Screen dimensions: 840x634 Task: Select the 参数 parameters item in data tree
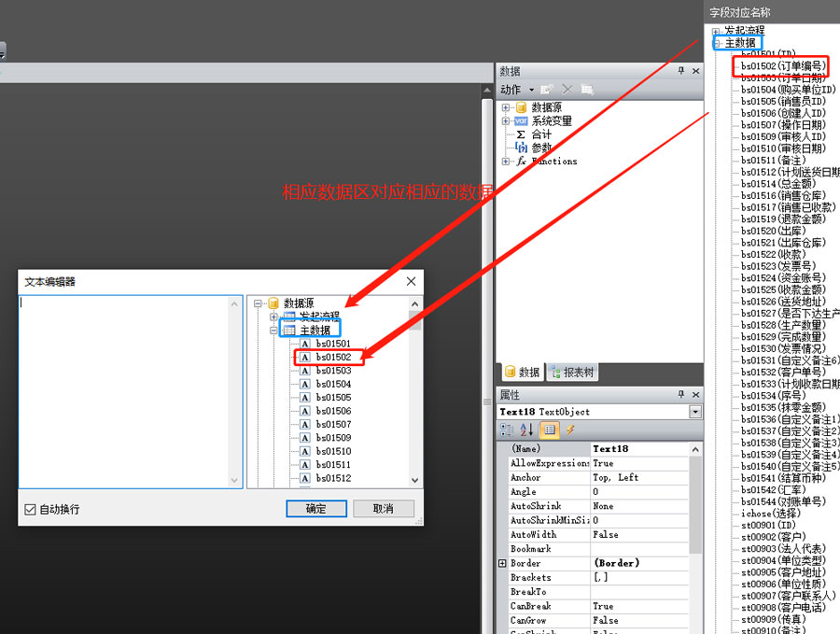(540, 148)
